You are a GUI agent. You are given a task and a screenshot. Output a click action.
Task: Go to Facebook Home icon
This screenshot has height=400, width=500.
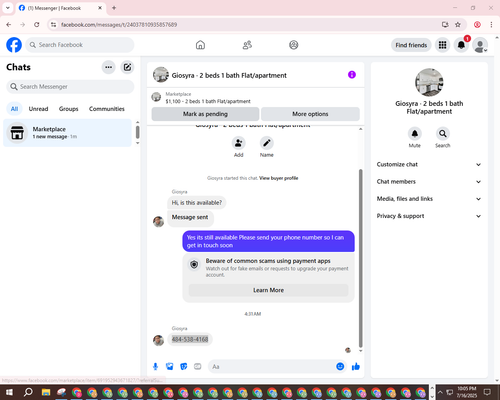(200, 45)
